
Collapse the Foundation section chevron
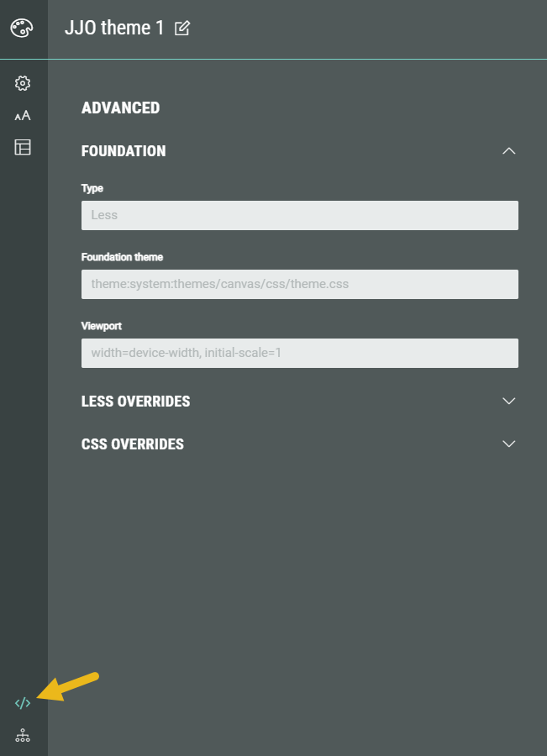coord(508,151)
